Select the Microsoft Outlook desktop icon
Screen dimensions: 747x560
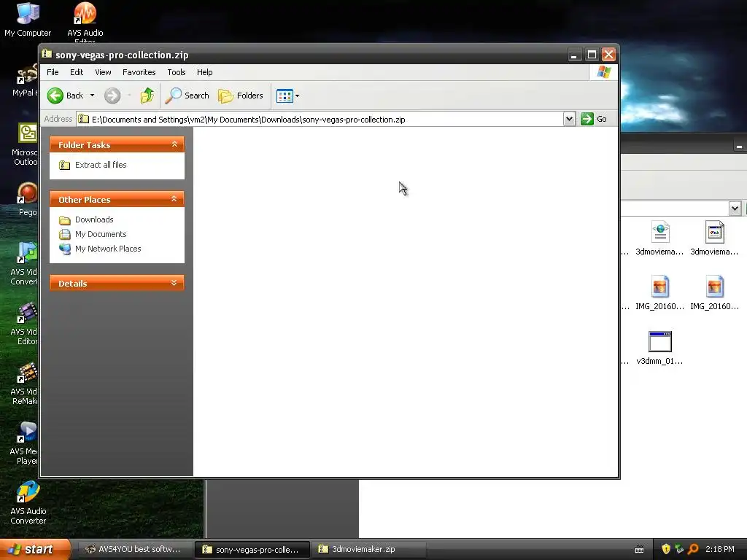pyautogui.click(x=25, y=144)
